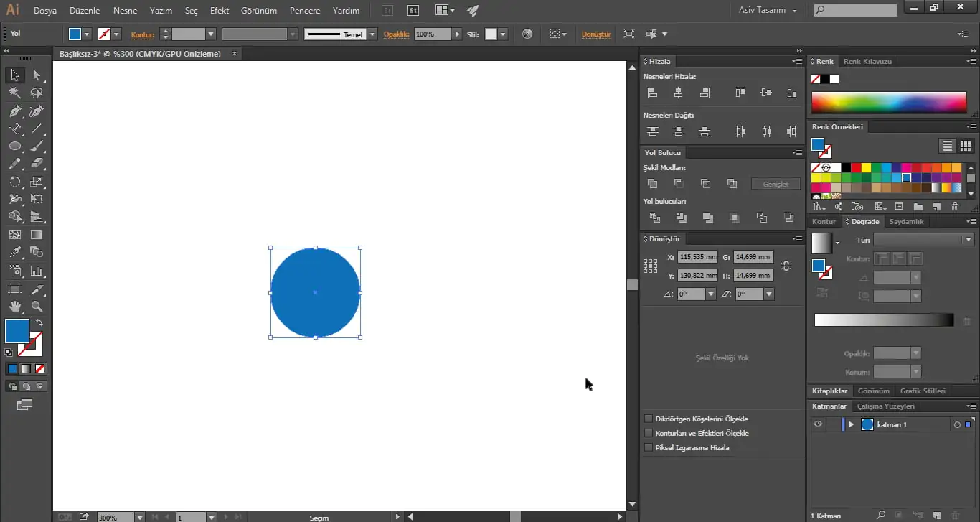Click the Unite shape mode in Yol Bulucu
The height and width of the screenshot is (522, 980).
[651, 183]
